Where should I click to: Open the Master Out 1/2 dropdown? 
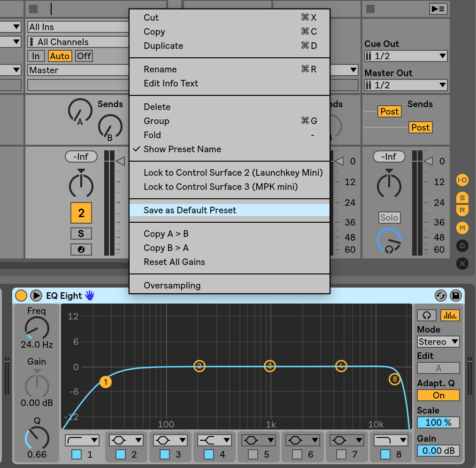click(x=406, y=85)
